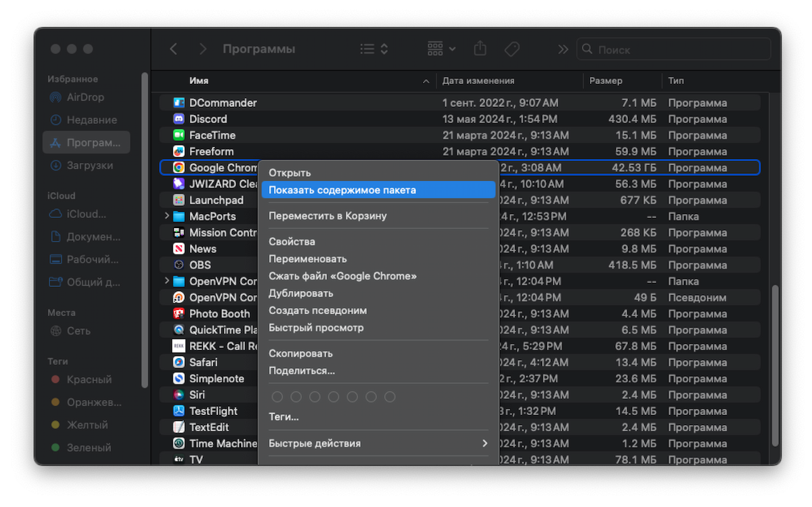Select Сеть under Места
This screenshot has width=812, height=507.
86,331
